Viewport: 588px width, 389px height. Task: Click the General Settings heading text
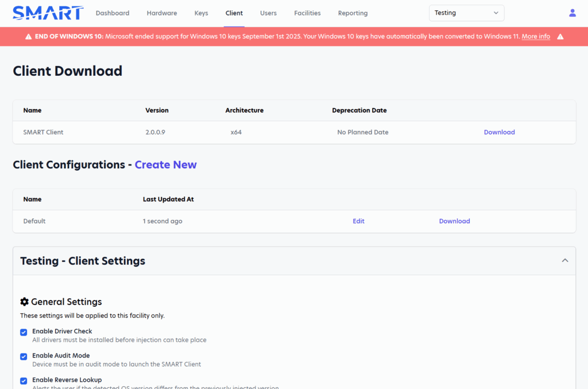(67, 302)
